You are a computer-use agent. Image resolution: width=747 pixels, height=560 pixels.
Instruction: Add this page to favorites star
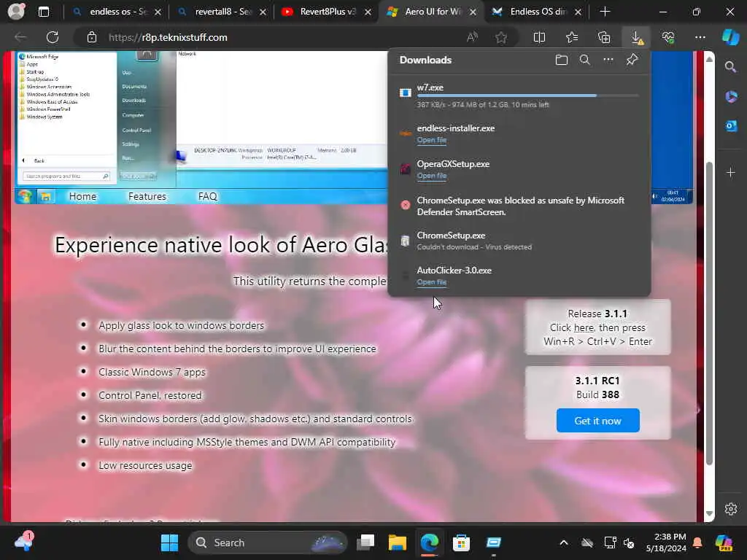click(x=500, y=37)
